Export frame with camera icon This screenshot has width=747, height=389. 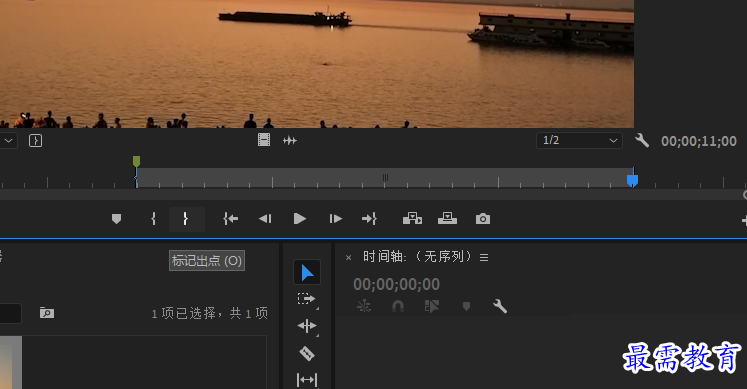(483, 219)
